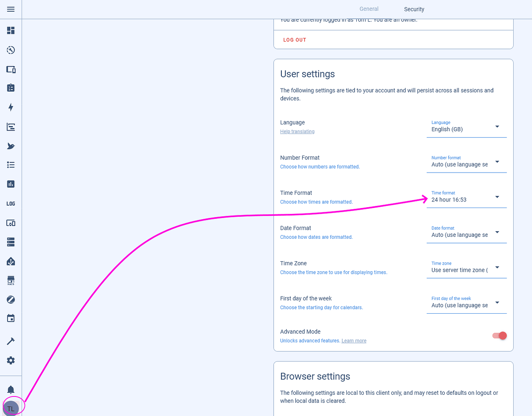The height and width of the screenshot is (416, 532).
Task: Open Developer Tools with the hammer icon
Action: coord(10,341)
